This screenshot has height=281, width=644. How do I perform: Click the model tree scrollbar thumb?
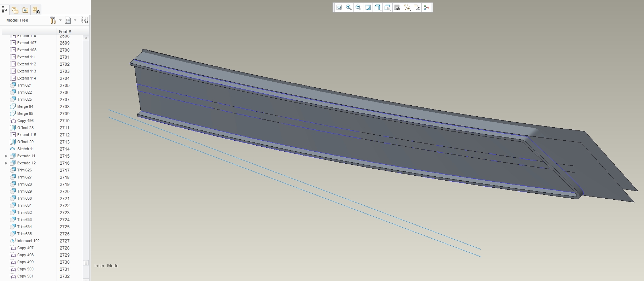tap(86, 263)
